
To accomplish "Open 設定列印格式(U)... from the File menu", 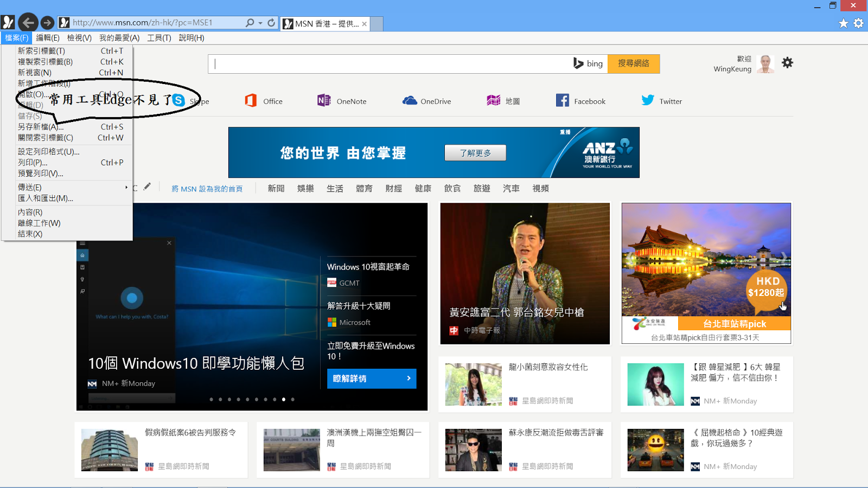I will click(x=67, y=152).
